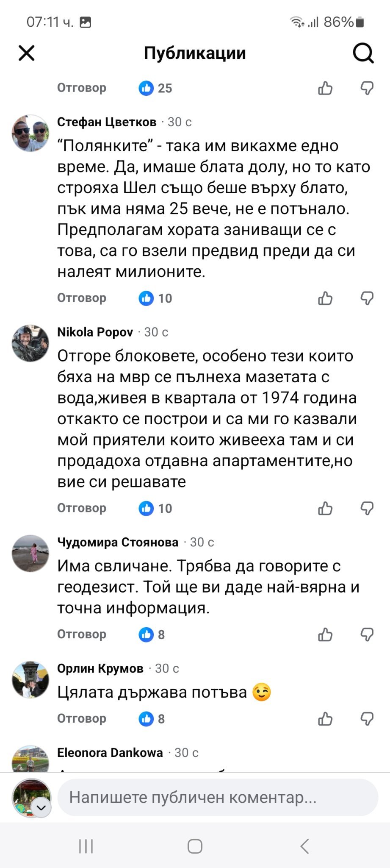Focus the Напишете публичен коментар field
Image resolution: width=390 pixels, height=868 pixels.
pos(218,798)
